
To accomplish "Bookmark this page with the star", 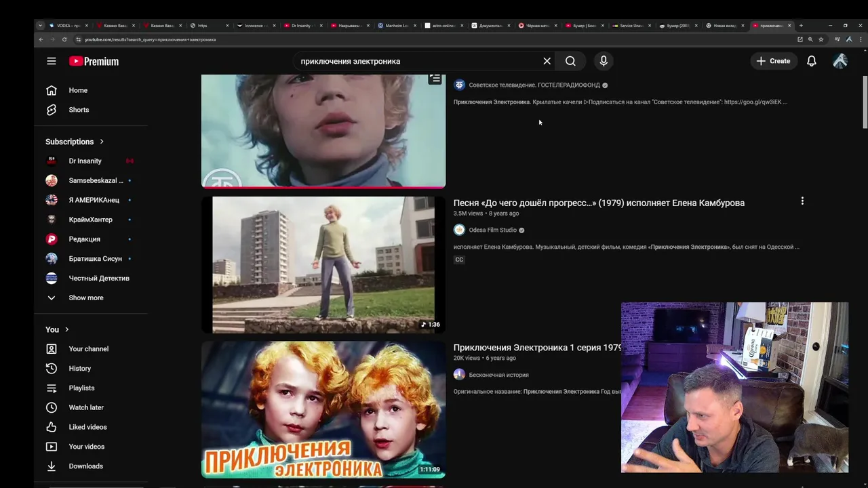I will [821, 39].
